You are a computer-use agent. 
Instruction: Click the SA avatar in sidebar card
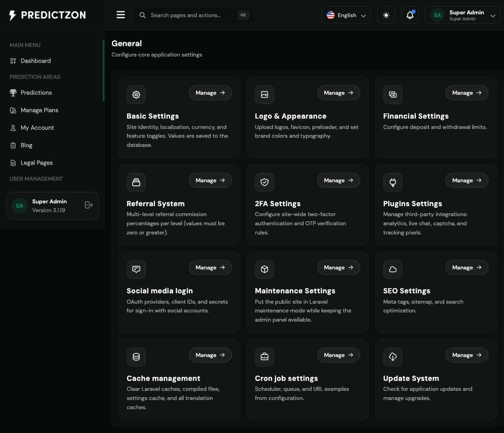20,206
